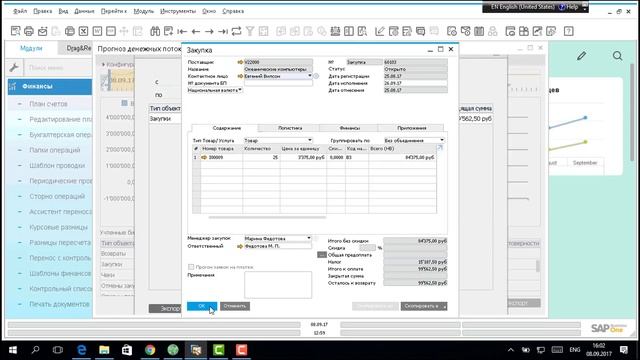Click the Filter funnel toolbar icon
The image size is (640, 360).
click(250, 31)
